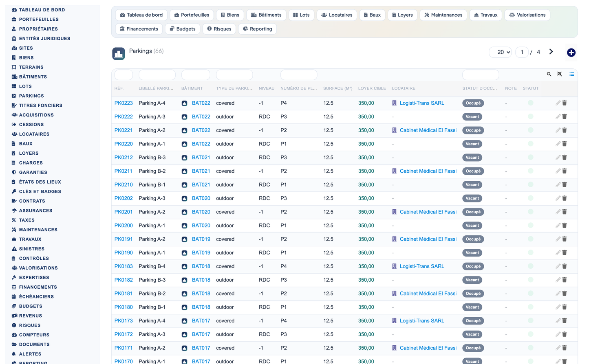The width and height of the screenshot is (589, 364).
Task: Click Occupé badge in PK0201 row
Action: point(473,212)
